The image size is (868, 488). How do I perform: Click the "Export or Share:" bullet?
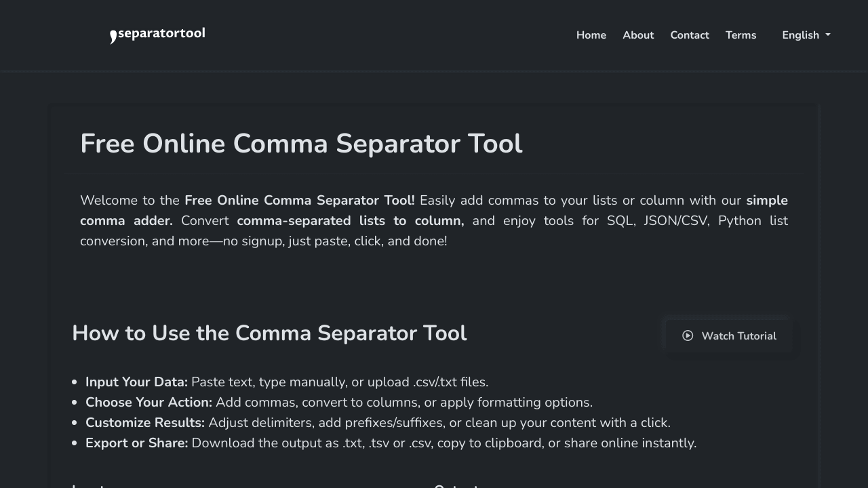[136, 443]
